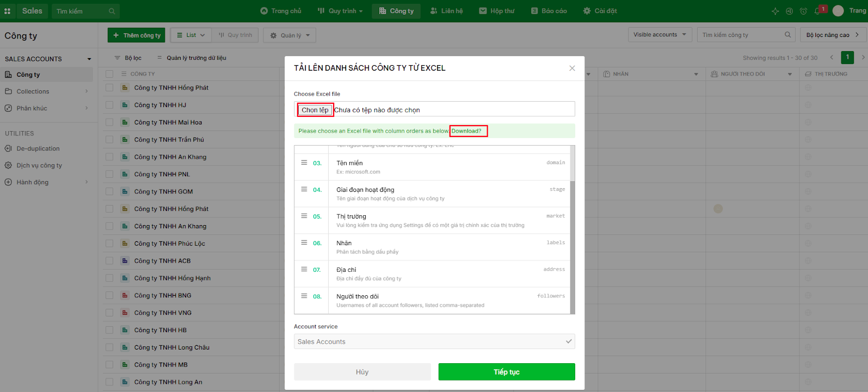Open the apps grid launcher icon
The width and height of the screenshot is (868, 392).
click(8, 11)
